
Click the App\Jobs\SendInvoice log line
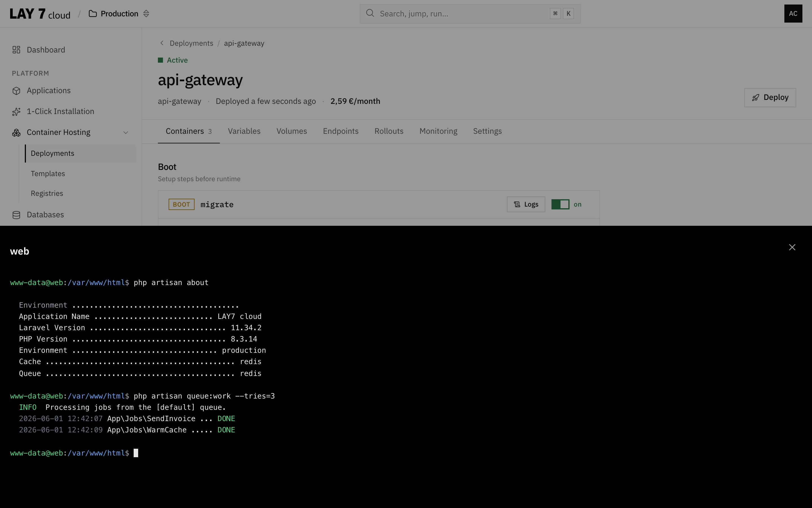[127, 419]
